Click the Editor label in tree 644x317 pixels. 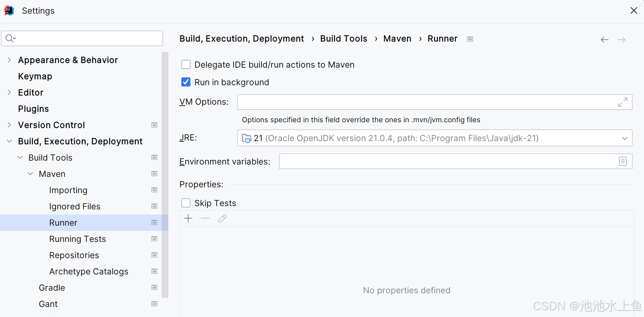[x=31, y=93]
